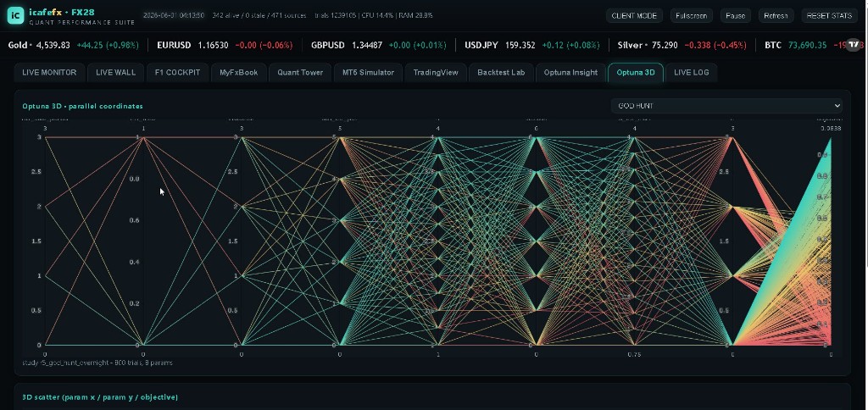868x410 pixels.
Task: Click the CLIENT MODE button
Action: [x=634, y=15]
